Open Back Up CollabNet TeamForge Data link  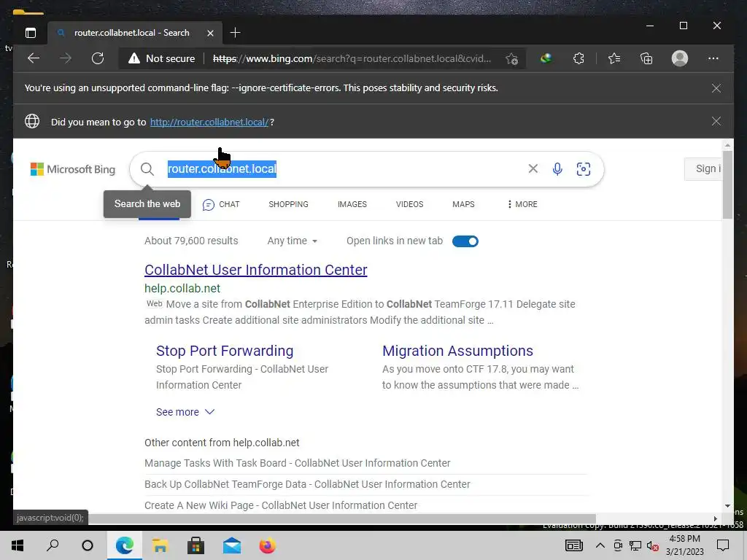pos(307,484)
